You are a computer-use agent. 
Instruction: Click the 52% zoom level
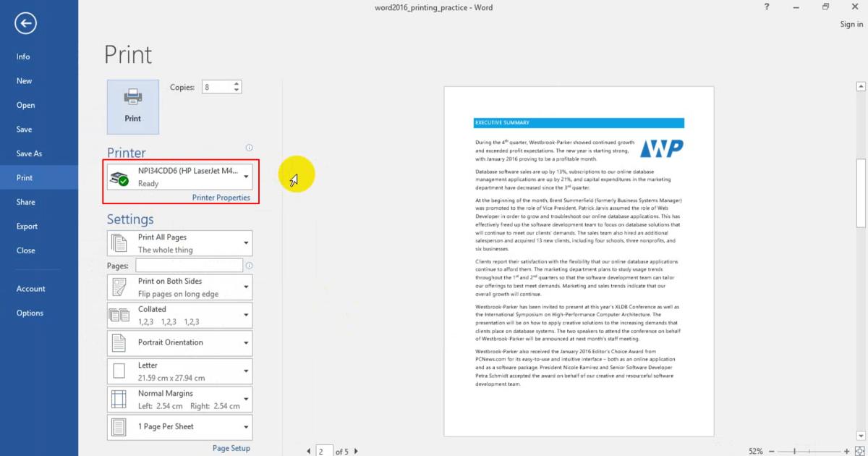[x=755, y=451]
